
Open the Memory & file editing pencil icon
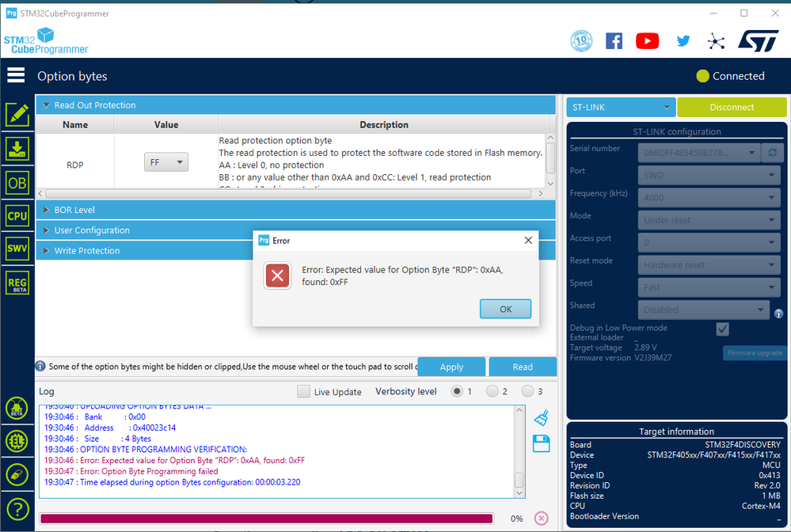click(17, 115)
